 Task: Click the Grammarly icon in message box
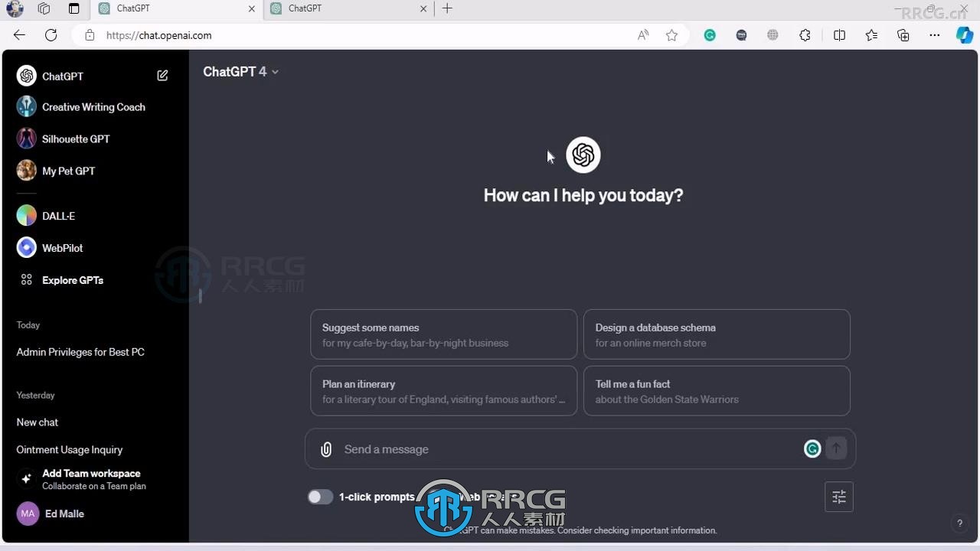tap(812, 449)
